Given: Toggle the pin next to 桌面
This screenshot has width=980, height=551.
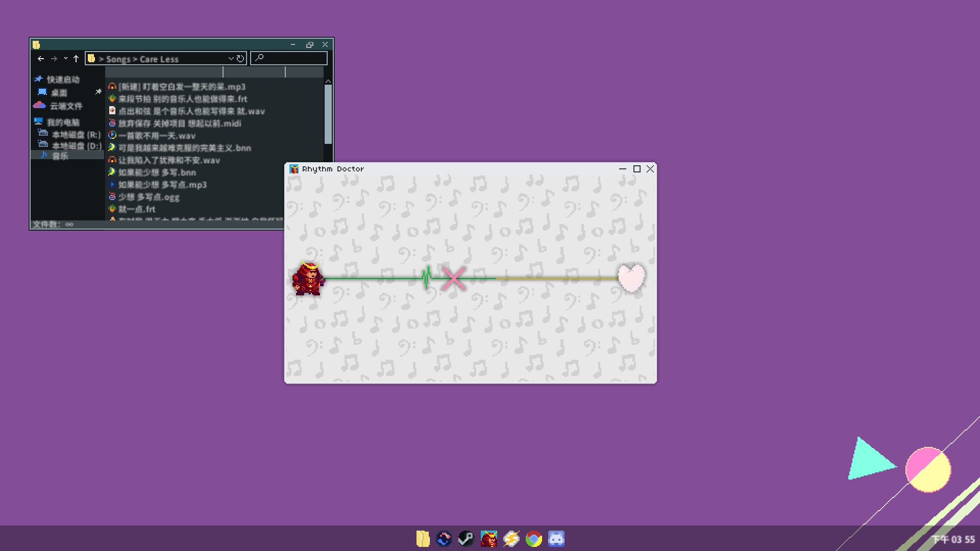Looking at the screenshot, I should click(98, 92).
